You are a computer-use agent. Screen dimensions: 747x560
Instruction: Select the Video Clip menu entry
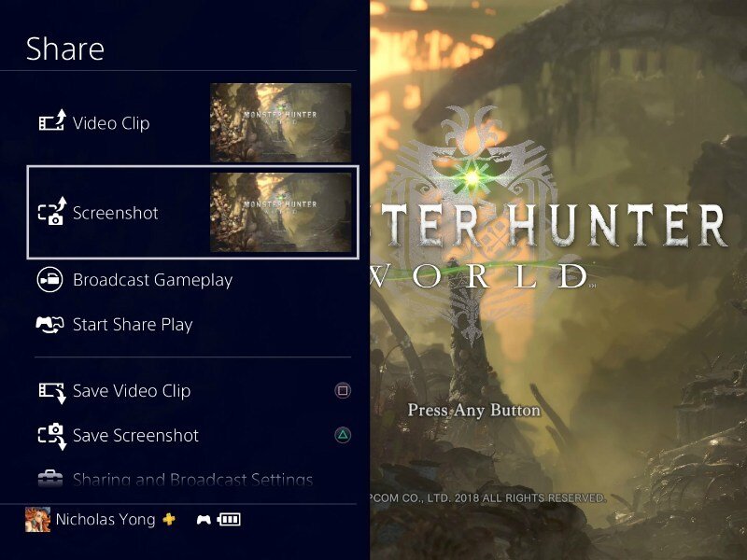coord(192,122)
